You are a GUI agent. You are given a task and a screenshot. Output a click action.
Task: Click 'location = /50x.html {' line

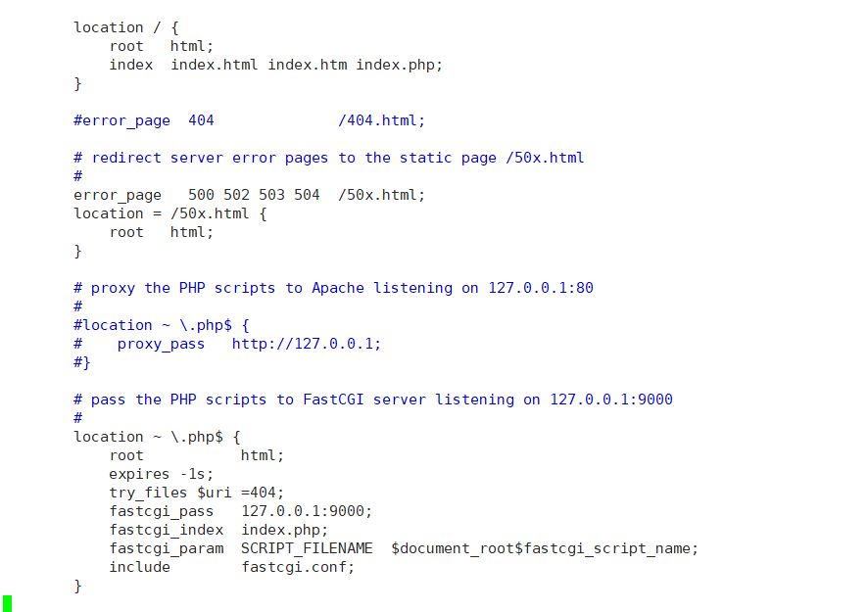coord(170,213)
